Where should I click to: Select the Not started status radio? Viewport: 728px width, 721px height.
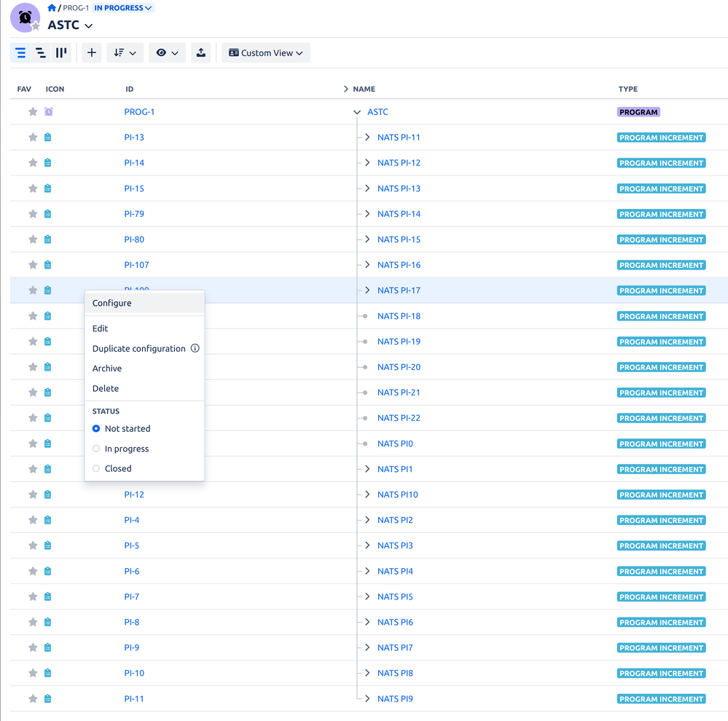96,429
